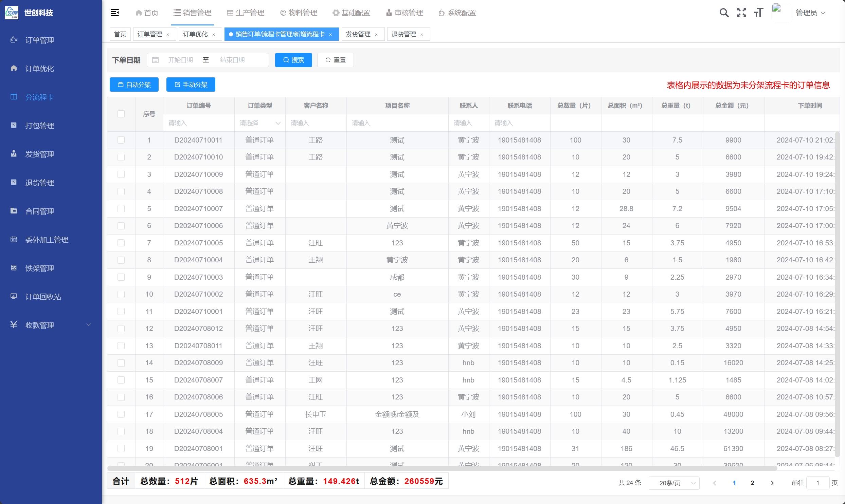Viewport: 845px width, 504px height.
Task: Click the 搜索 button
Action: pos(293,60)
